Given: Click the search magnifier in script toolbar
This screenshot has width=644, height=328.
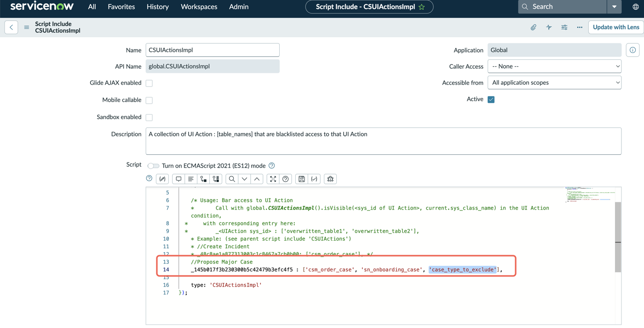Looking at the screenshot, I should point(232,179).
